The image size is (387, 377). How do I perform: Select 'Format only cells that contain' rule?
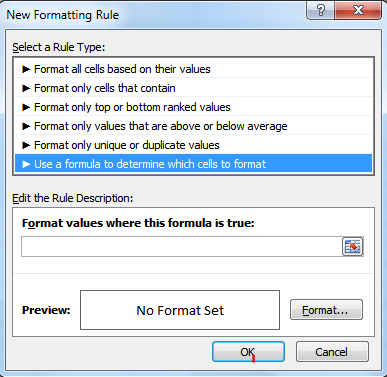(193, 88)
